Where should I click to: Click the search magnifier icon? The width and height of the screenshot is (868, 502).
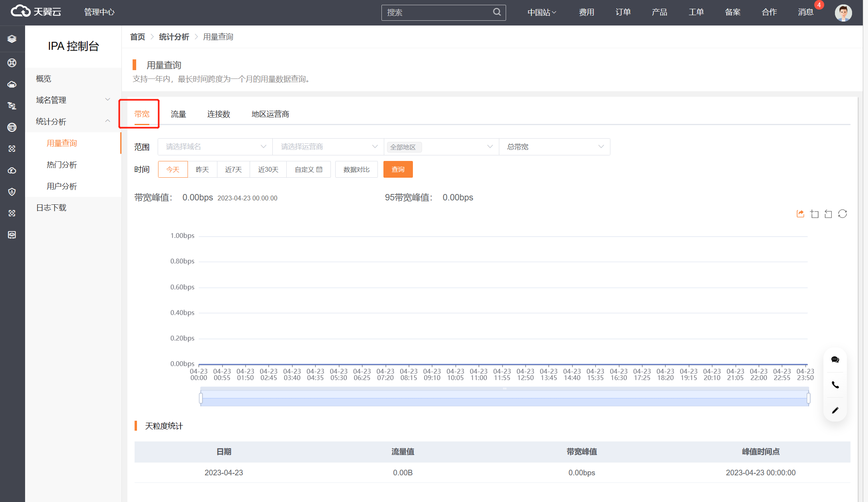click(497, 12)
